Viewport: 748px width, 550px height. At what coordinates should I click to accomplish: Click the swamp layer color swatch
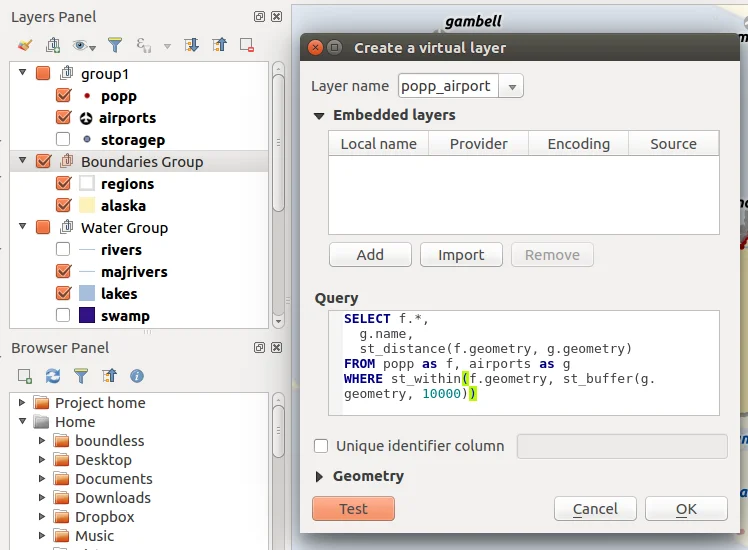point(87,316)
